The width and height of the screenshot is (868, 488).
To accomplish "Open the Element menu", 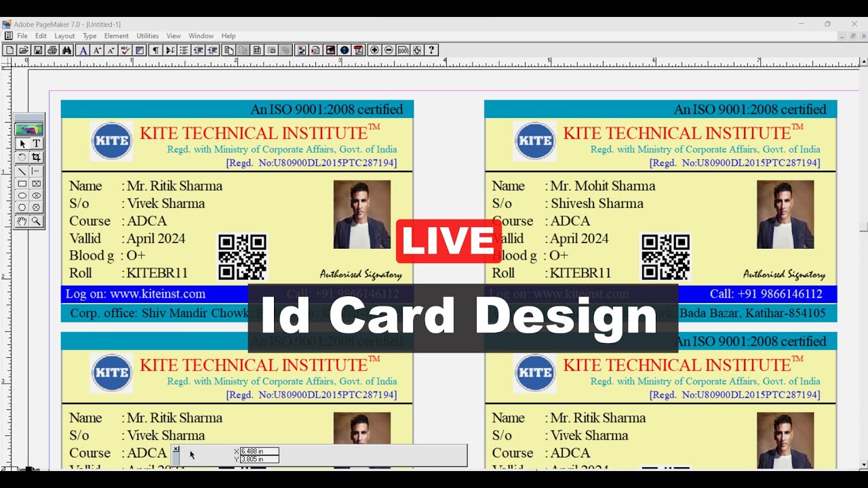I will (x=116, y=36).
